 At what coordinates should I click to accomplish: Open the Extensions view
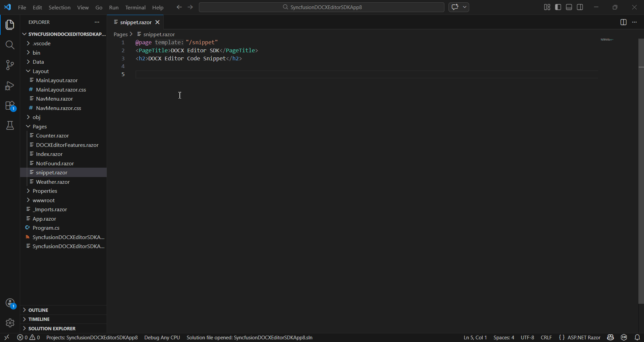[10, 106]
